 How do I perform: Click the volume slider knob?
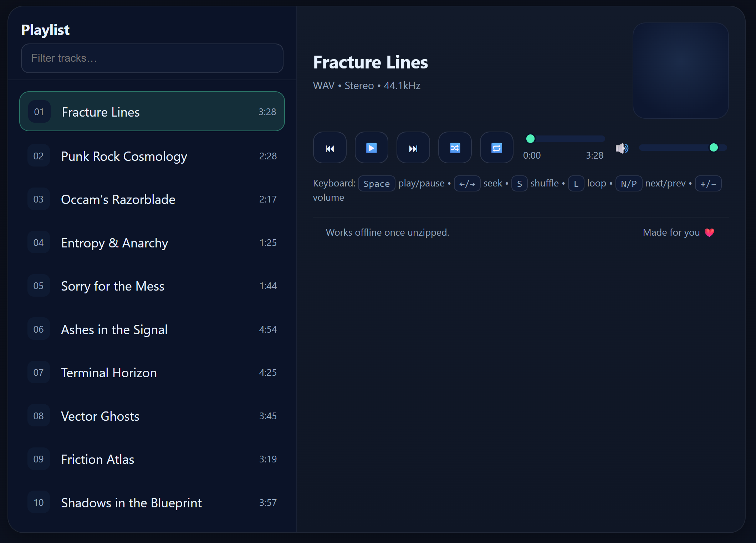[x=714, y=148]
